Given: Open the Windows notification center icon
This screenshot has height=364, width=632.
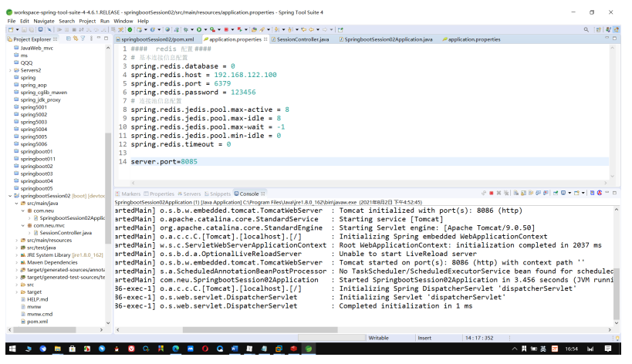Looking at the screenshot, I should [608, 349].
